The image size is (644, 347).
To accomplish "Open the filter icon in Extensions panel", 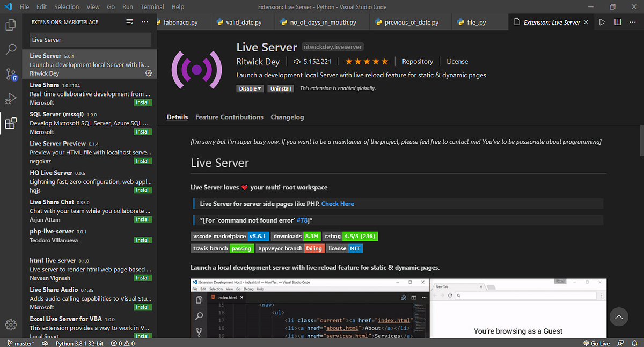I will coord(129,21).
